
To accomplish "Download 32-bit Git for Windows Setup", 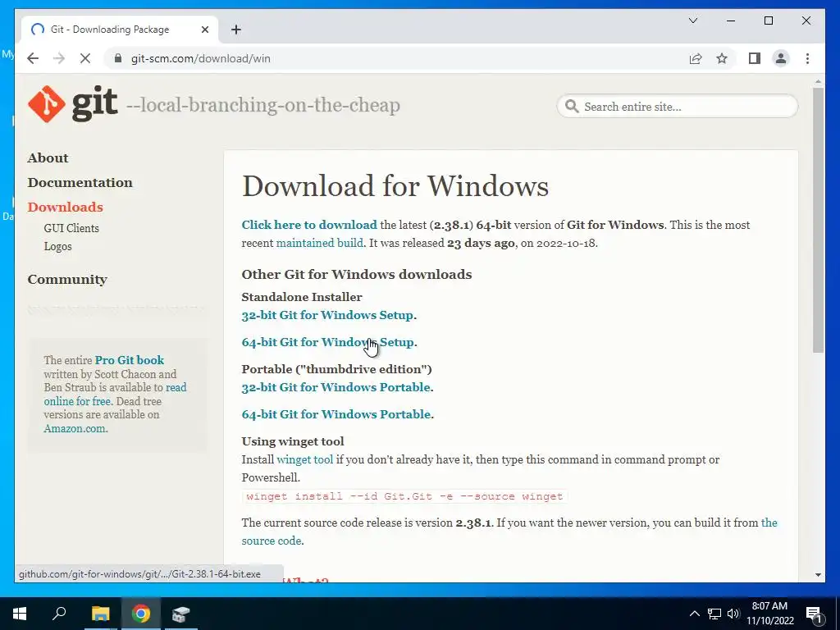I will [327, 315].
